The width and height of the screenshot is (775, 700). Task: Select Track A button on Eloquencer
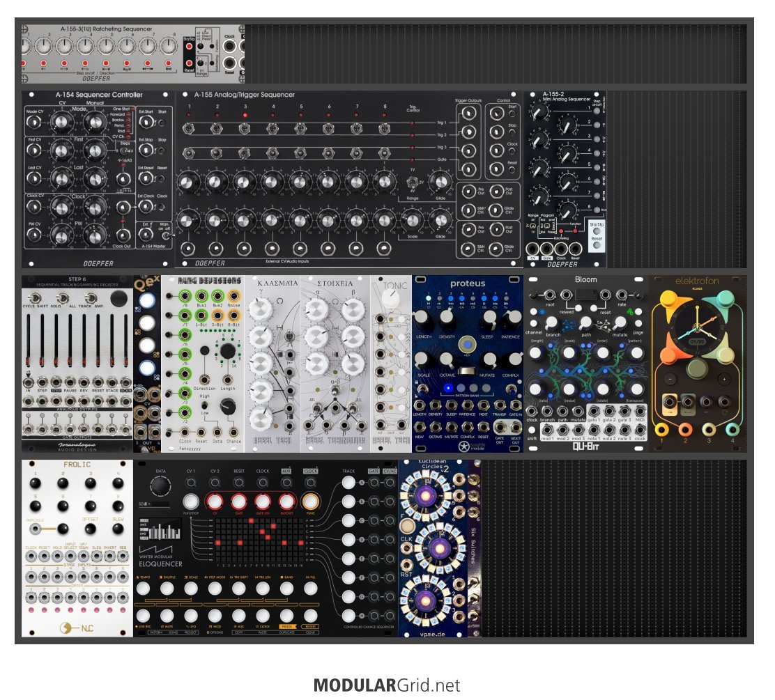(348, 483)
